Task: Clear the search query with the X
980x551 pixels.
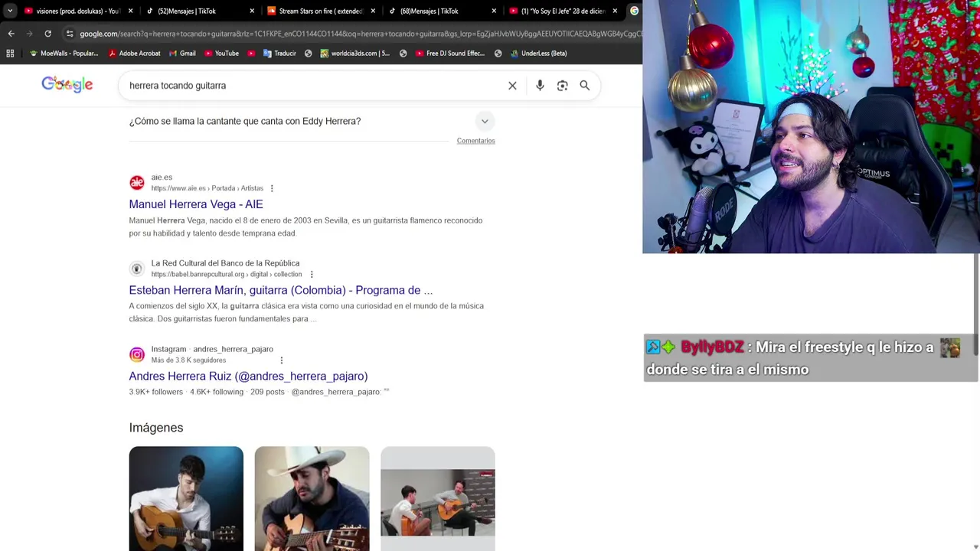Action: pos(512,86)
